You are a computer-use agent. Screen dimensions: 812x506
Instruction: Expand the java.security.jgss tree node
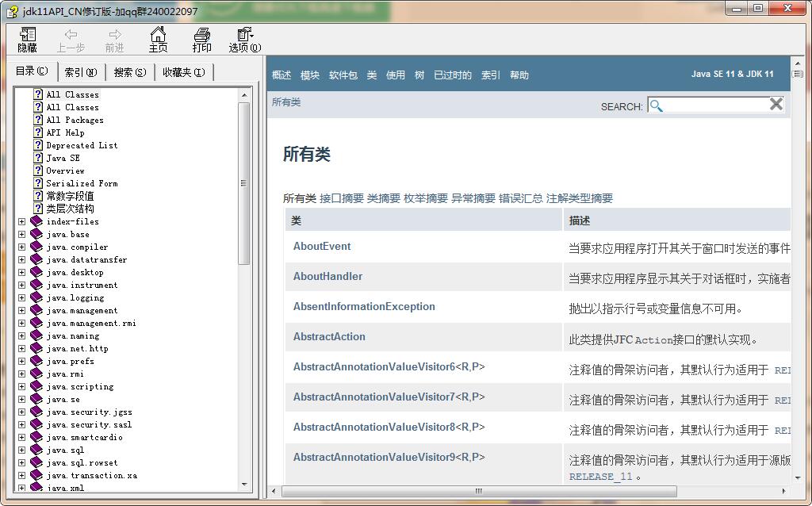coord(21,412)
